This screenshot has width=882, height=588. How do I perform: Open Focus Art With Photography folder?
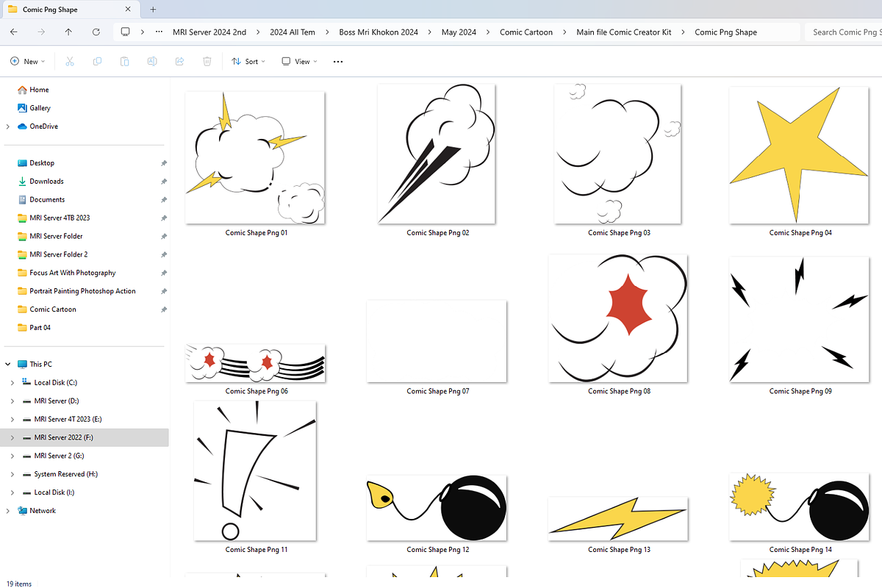click(66, 273)
